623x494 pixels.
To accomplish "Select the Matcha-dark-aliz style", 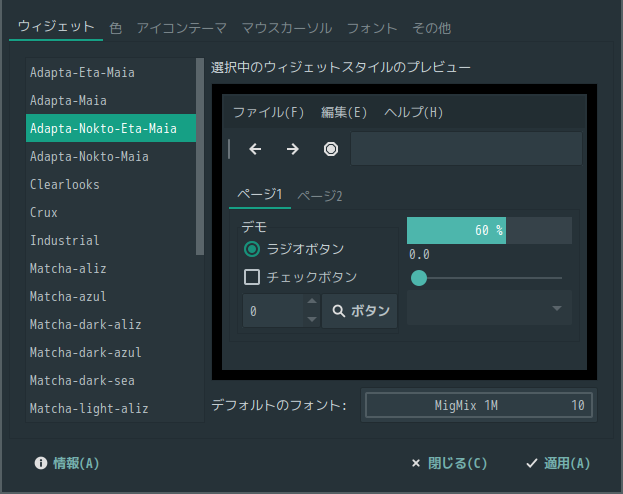I will pyautogui.click(x=111, y=324).
